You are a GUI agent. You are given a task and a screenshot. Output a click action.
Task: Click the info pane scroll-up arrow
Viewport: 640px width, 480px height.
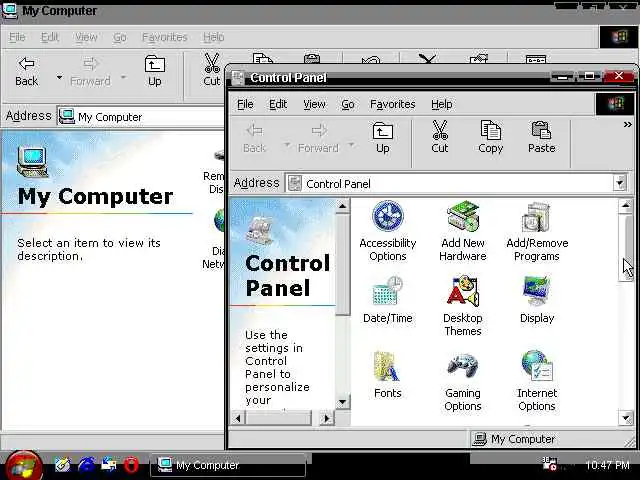pos(342,206)
